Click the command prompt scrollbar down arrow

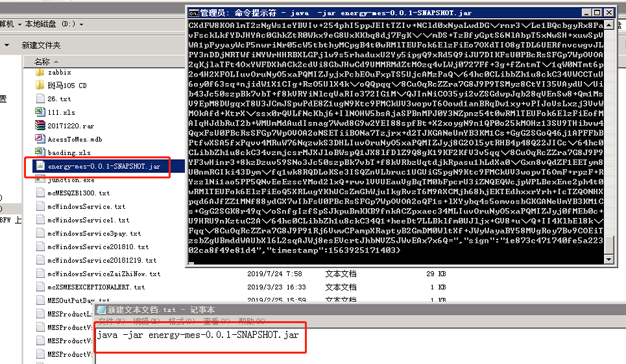[609, 260]
